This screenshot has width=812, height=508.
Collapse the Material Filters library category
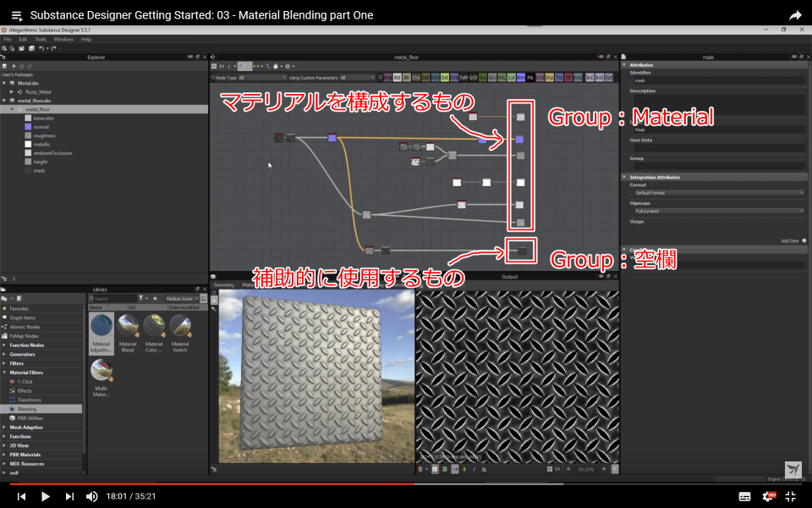pos(5,373)
